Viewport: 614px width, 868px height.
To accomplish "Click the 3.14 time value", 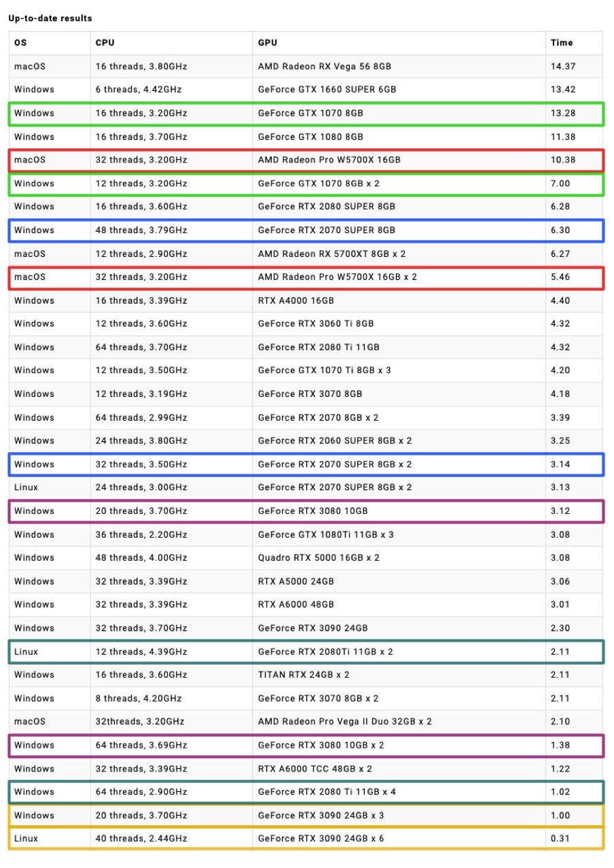I will point(560,465).
